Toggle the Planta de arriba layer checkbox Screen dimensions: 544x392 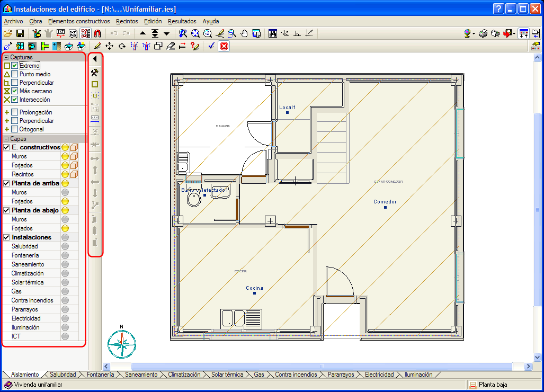click(6, 183)
